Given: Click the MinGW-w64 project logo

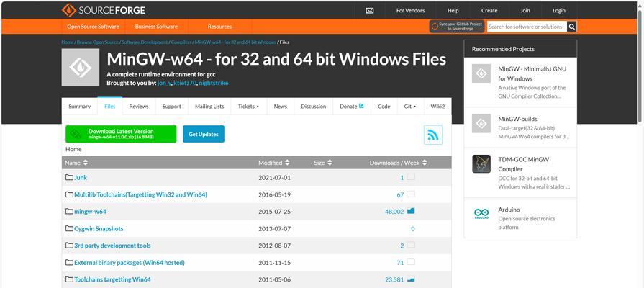Looking at the screenshot, I should (81, 68).
